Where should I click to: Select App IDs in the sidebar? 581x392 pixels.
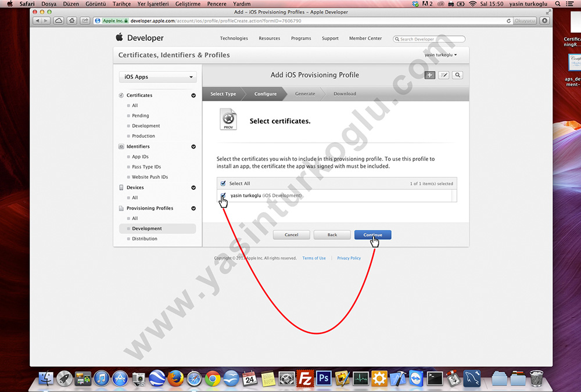(140, 157)
